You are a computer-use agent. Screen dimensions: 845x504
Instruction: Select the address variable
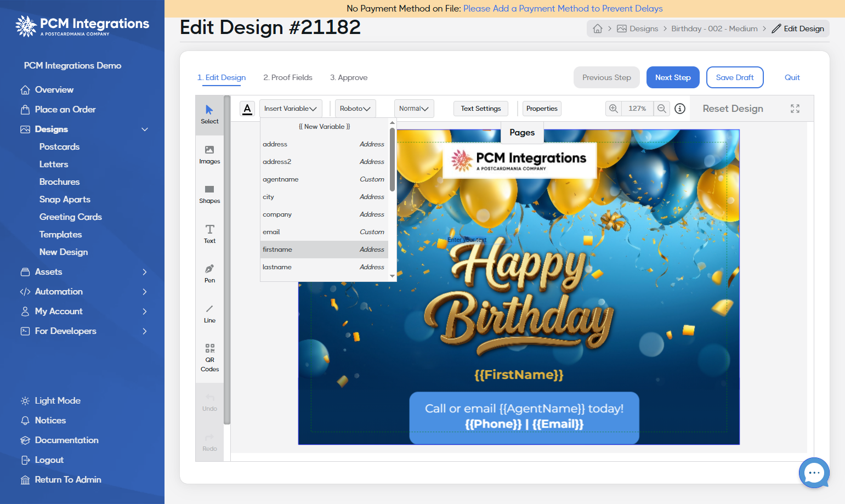pos(324,144)
